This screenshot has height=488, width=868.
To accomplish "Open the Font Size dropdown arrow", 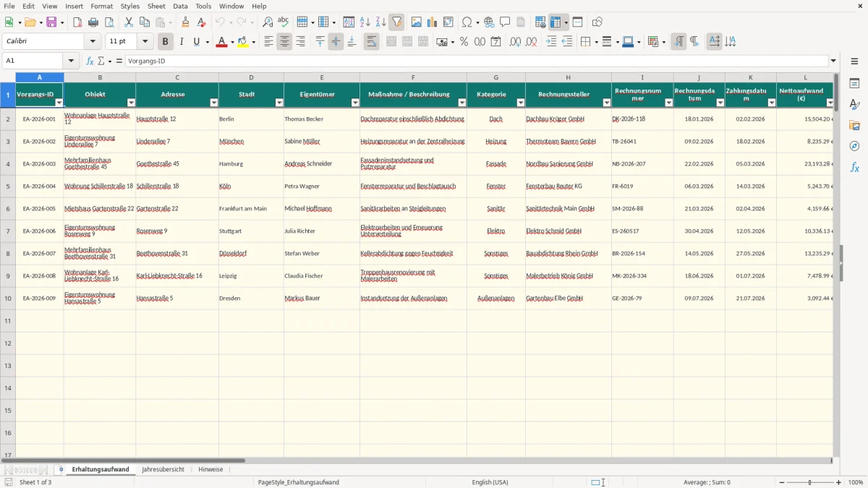I will [x=145, y=42].
